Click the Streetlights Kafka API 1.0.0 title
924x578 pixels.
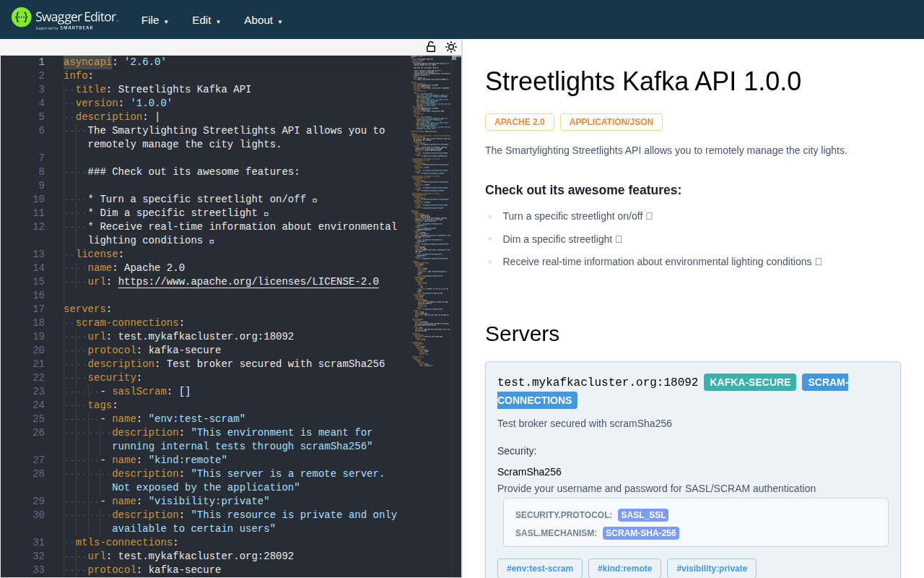643,81
